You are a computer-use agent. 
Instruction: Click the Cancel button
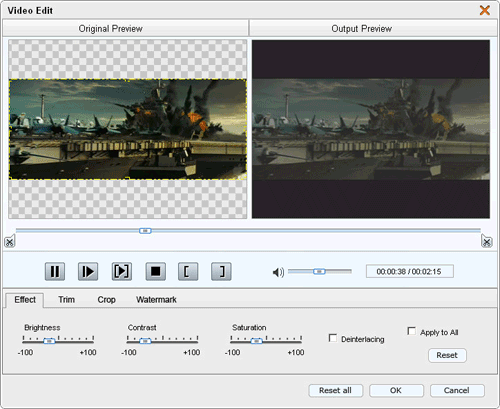pyautogui.click(x=457, y=390)
